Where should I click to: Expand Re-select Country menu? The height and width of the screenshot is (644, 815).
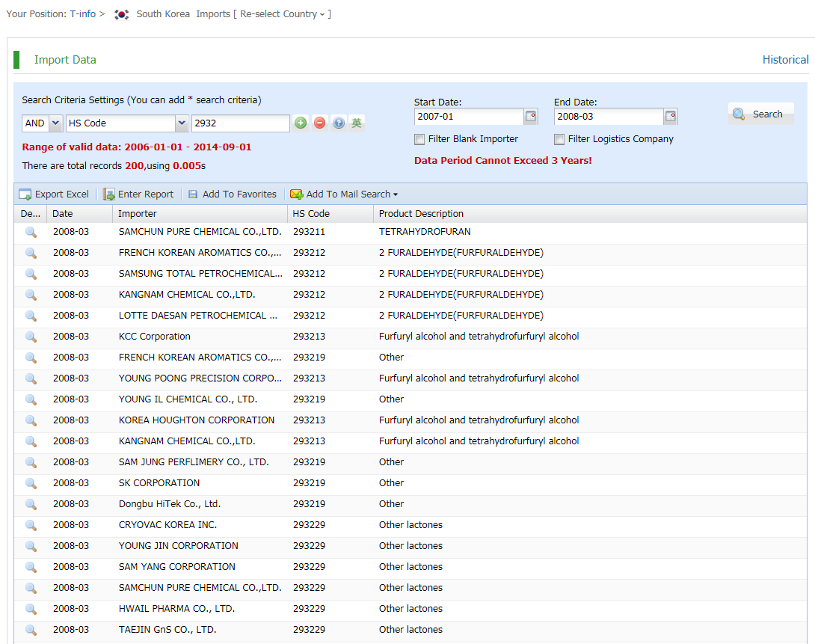[x=284, y=14]
